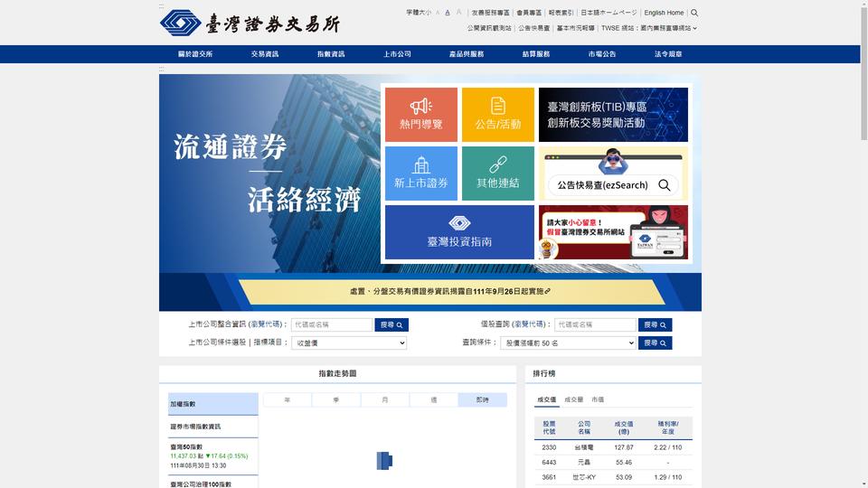Select 成交值 ranking tab
Image resolution: width=868 pixels, height=488 pixels.
pyautogui.click(x=546, y=399)
